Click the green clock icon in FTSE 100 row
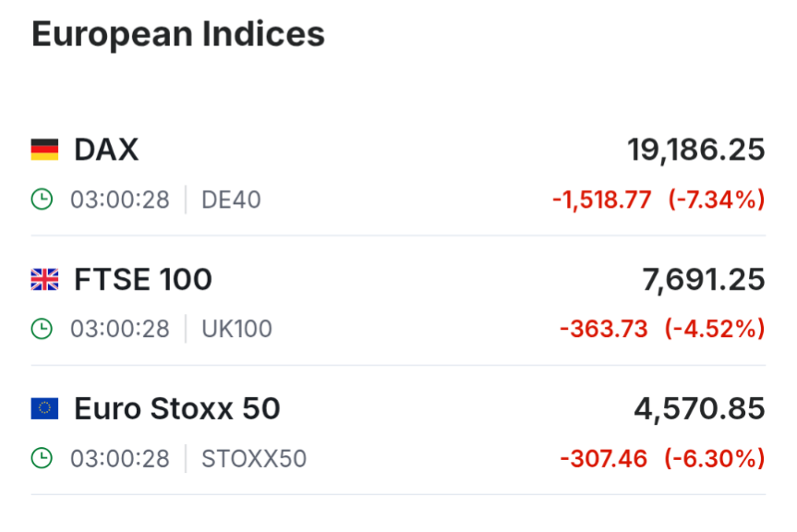Viewport: 797px width, 532px height. pos(42,329)
